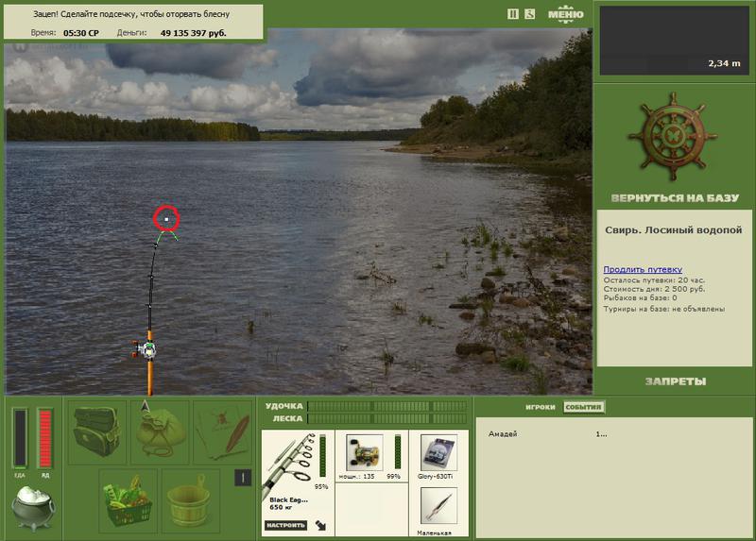Click the reel durability bar 99%

(398, 451)
